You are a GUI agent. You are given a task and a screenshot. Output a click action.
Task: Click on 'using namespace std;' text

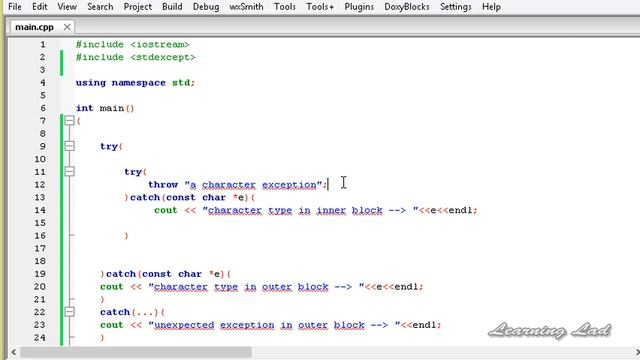(x=136, y=83)
